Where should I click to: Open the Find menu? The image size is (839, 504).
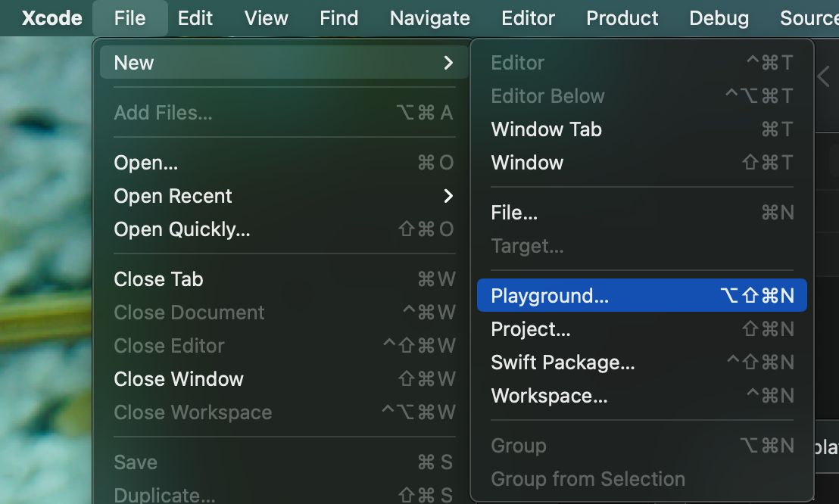click(338, 18)
